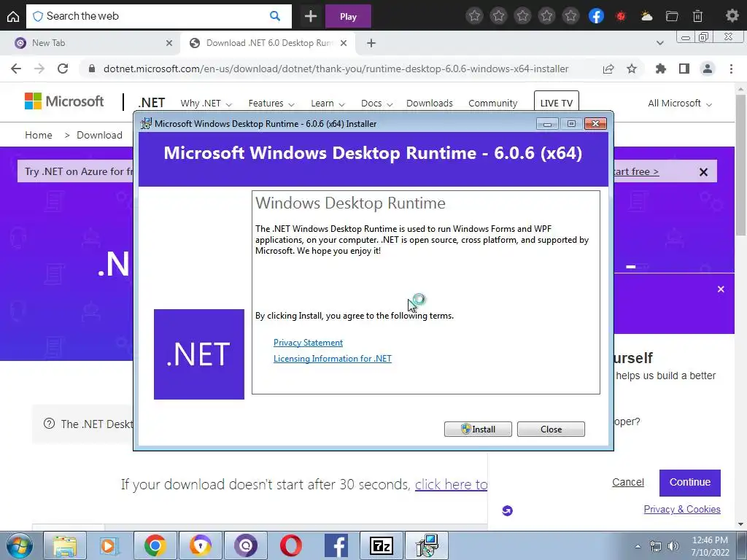
Task: Open a new browser tab with plus
Action: click(x=371, y=43)
